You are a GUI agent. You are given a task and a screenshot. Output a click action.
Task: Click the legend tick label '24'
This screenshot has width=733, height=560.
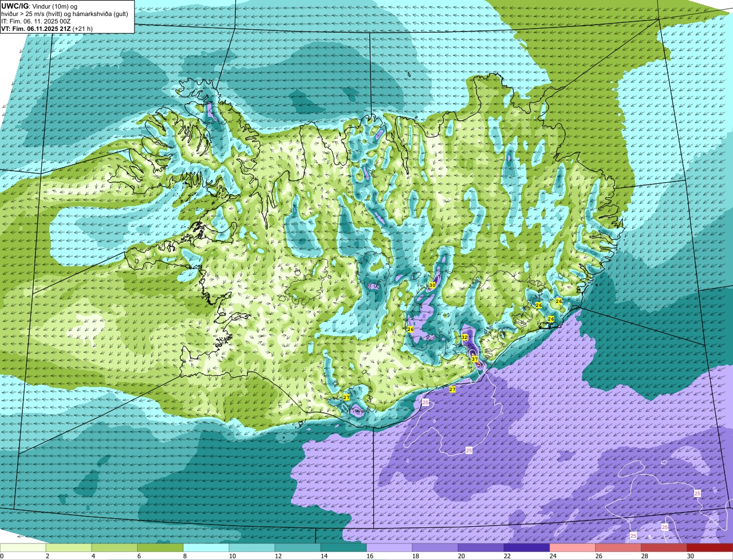[553, 556]
